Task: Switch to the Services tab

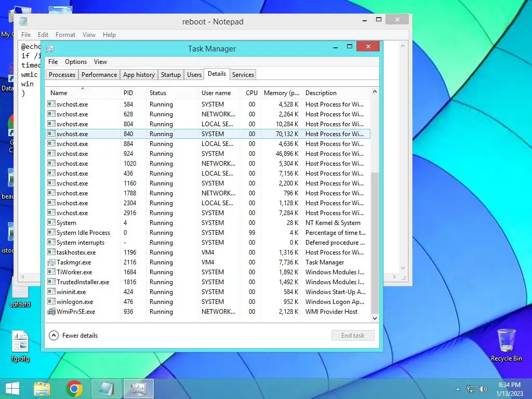Action: click(243, 75)
